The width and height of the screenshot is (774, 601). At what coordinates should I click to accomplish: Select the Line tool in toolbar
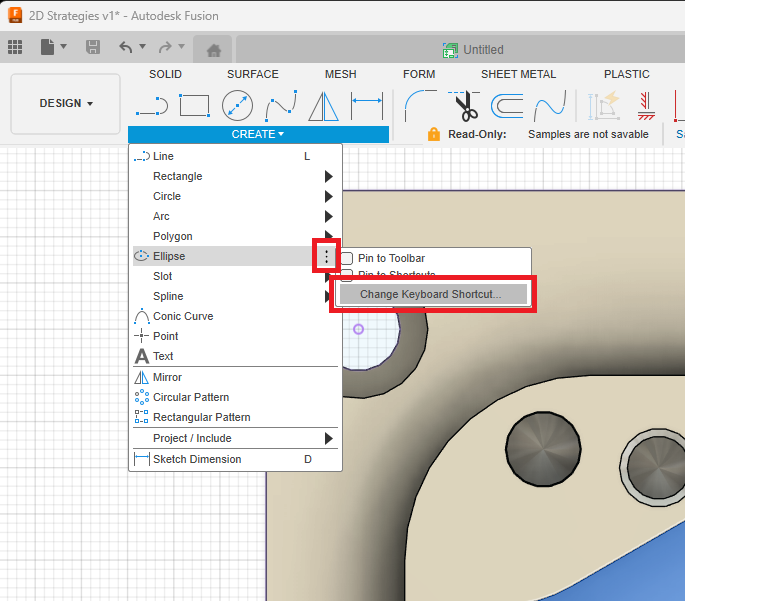pos(152,106)
